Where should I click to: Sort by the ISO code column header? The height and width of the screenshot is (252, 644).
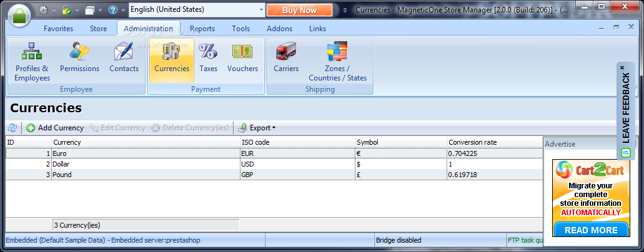point(298,142)
